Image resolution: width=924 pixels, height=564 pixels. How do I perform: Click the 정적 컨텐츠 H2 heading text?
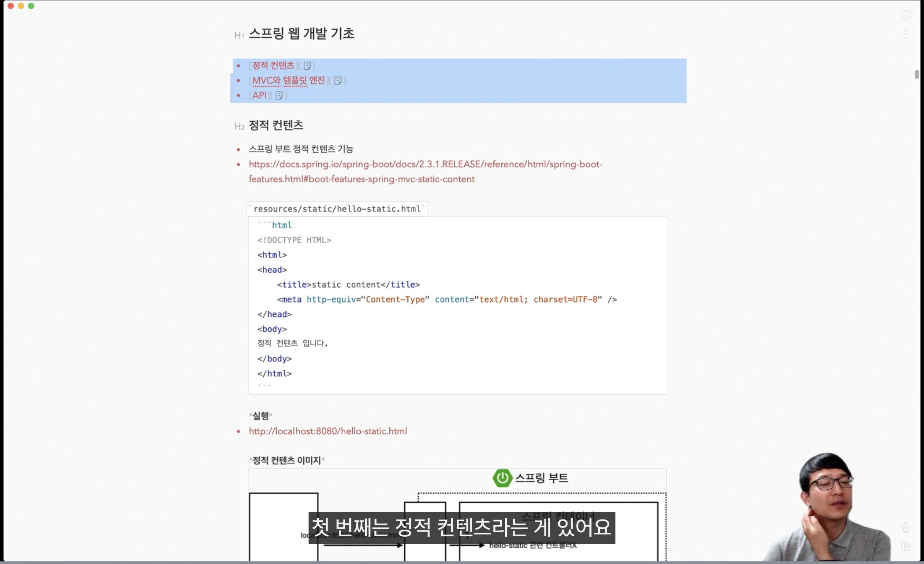276,125
